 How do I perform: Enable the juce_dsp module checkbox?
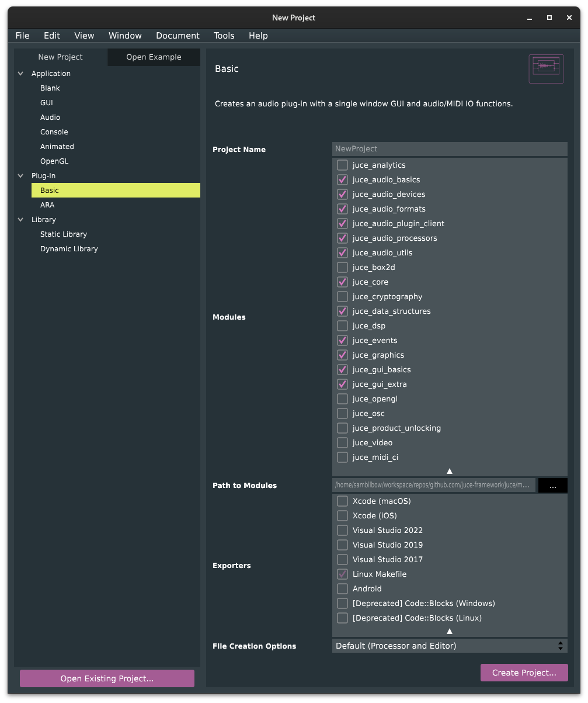(x=343, y=326)
